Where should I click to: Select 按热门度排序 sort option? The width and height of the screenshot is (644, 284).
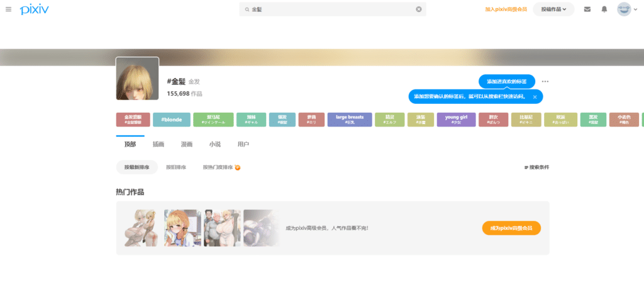(x=218, y=168)
